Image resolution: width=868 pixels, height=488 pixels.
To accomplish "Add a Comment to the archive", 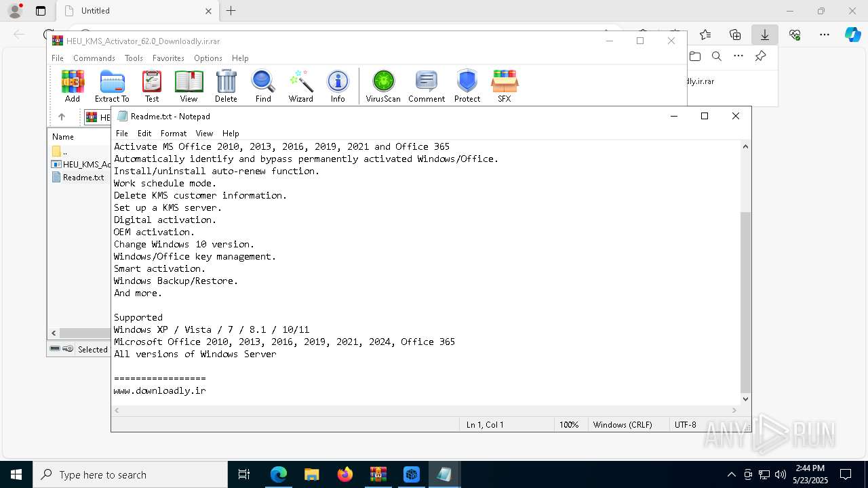I will (x=427, y=86).
